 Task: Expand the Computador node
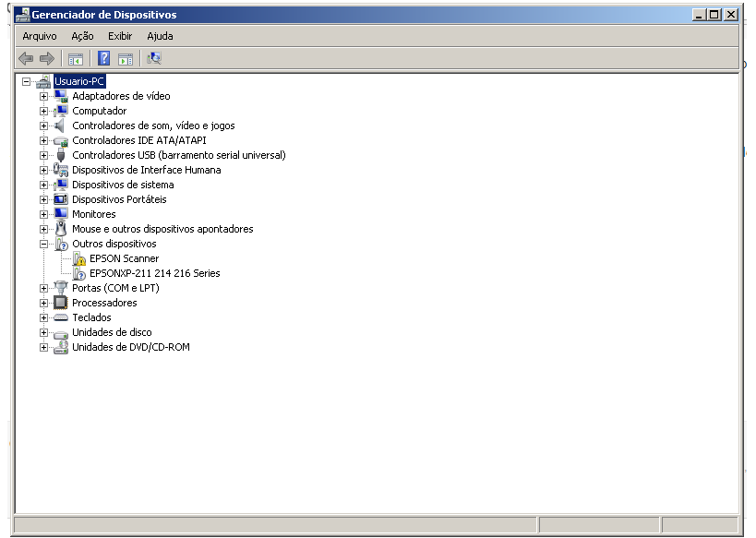tap(43, 112)
